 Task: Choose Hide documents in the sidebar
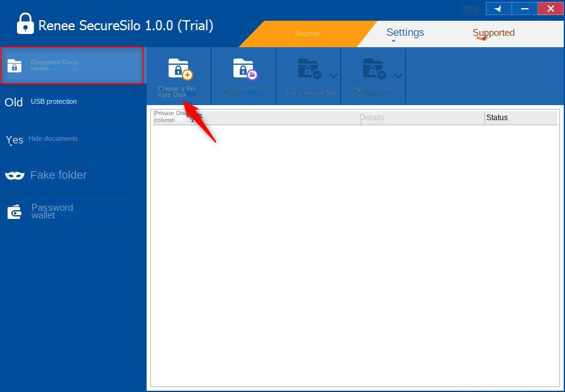pyautogui.click(x=53, y=139)
